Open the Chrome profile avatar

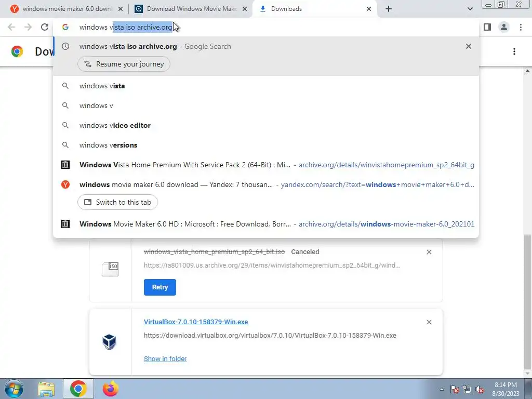(504, 27)
